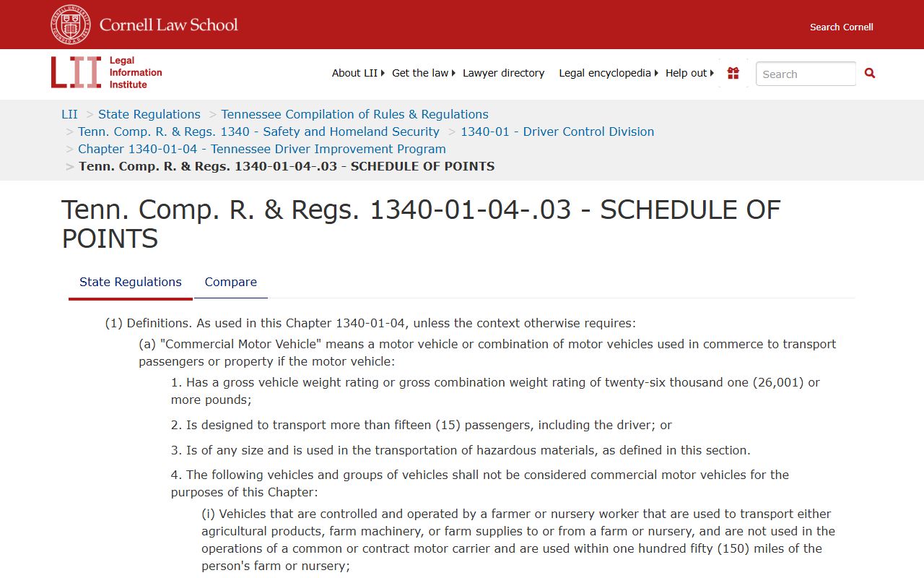The image size is (924, 578).
Task: Switch to the Compare tab
Action: 230,282
